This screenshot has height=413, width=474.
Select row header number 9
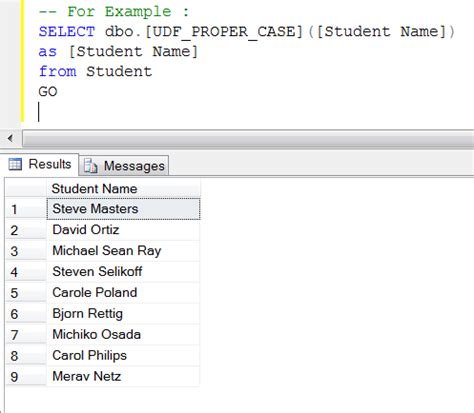tap(26, 377)
